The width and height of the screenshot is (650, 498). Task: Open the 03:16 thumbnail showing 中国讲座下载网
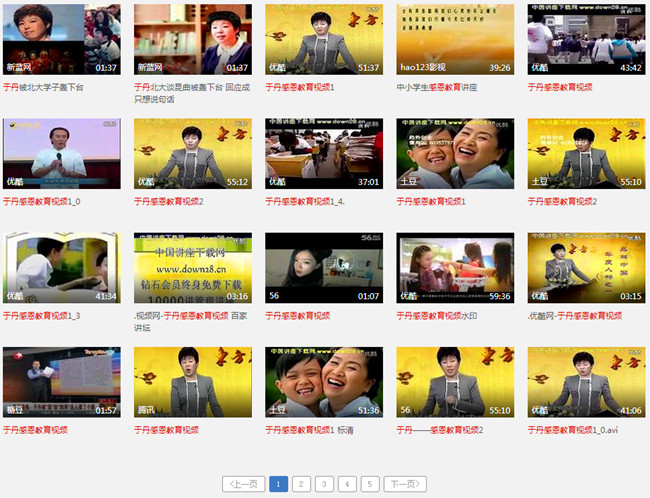tap(192, 267)
